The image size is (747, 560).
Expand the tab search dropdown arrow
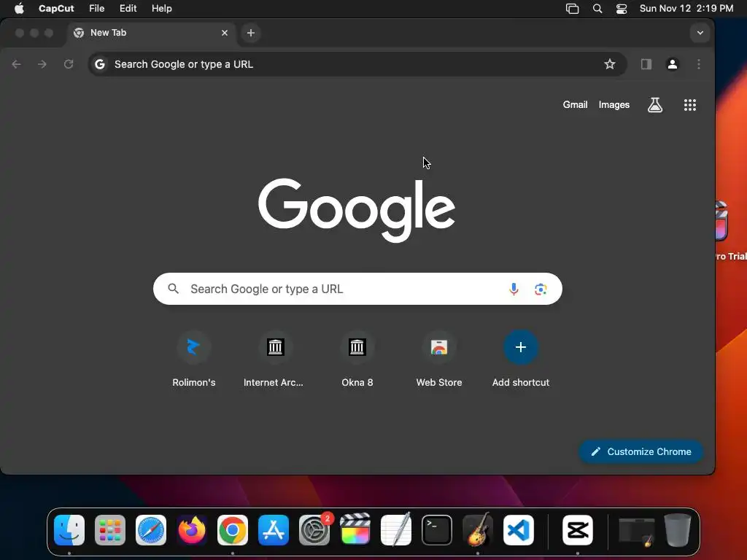[700, 33]
